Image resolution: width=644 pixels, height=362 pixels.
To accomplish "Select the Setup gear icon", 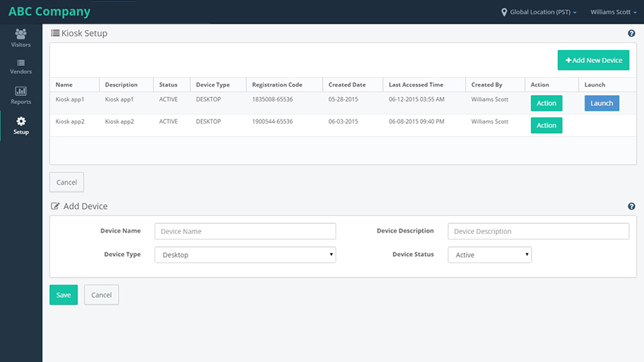I will click(21, 121).
